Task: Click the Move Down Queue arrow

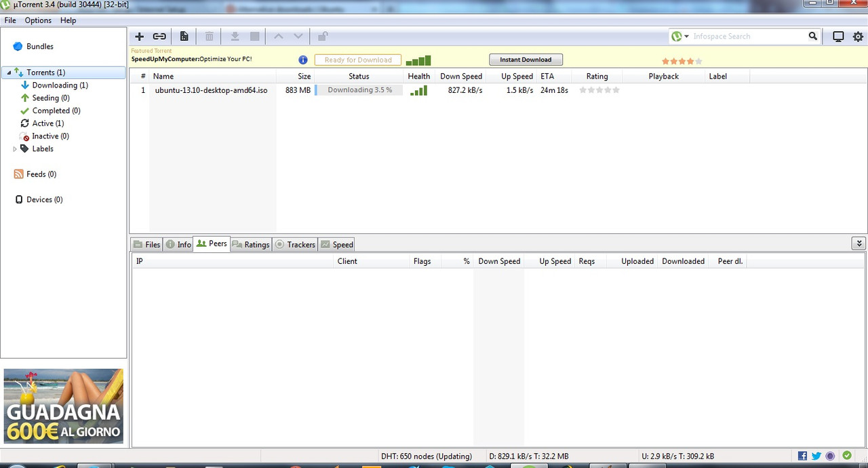Action: pos(298,37)
